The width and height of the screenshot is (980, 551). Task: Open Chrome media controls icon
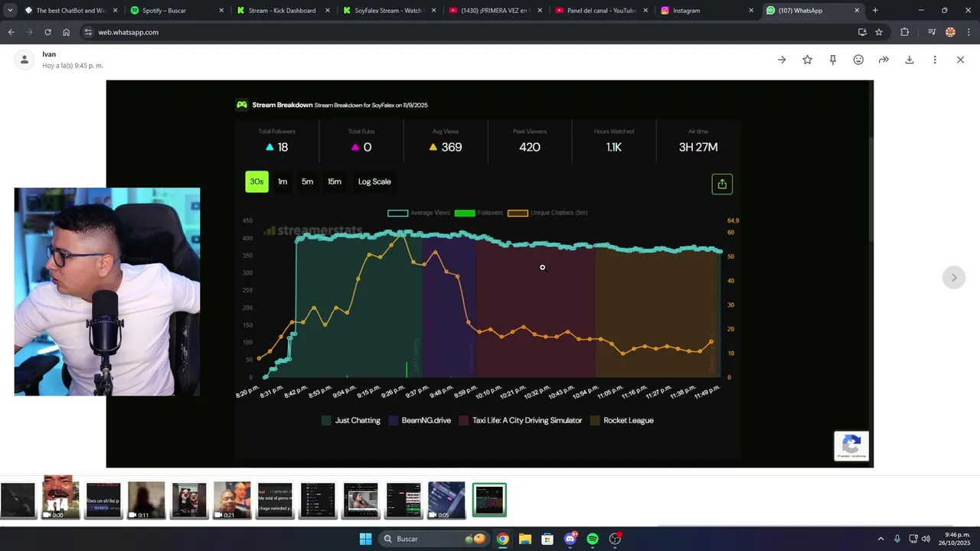(932, 32)
